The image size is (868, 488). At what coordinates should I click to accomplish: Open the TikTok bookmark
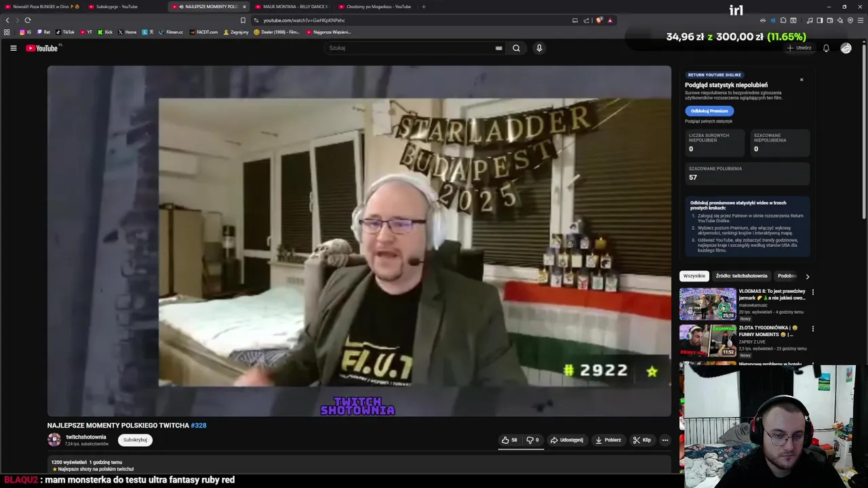pos(65,32)
